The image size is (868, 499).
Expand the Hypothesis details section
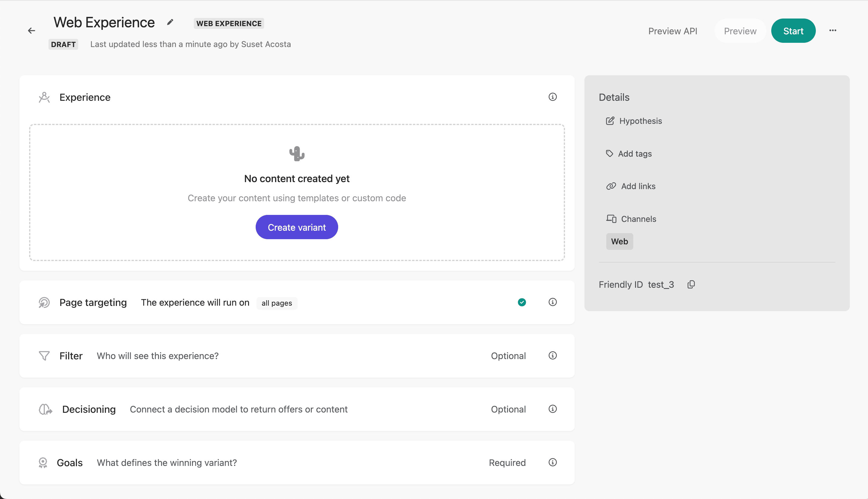tap(641, 121)
